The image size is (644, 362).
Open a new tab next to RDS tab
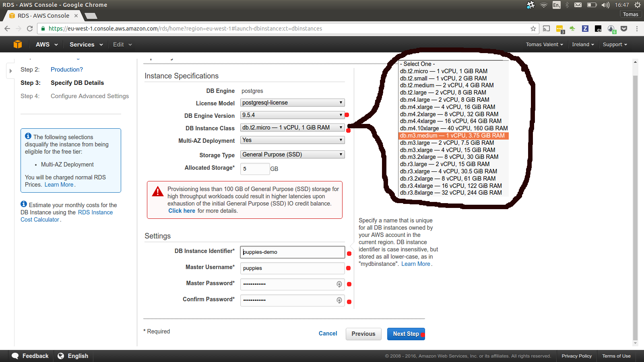tap(91, 16)
